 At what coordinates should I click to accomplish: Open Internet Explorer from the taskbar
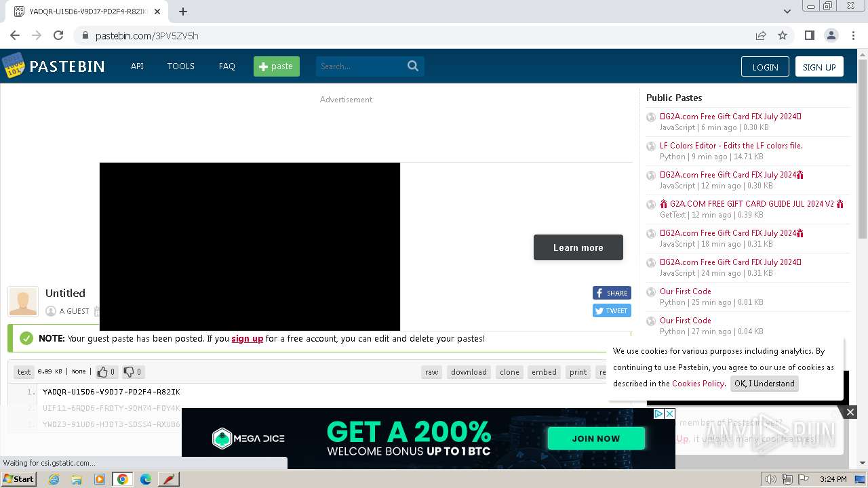click(x=54, y=479)
